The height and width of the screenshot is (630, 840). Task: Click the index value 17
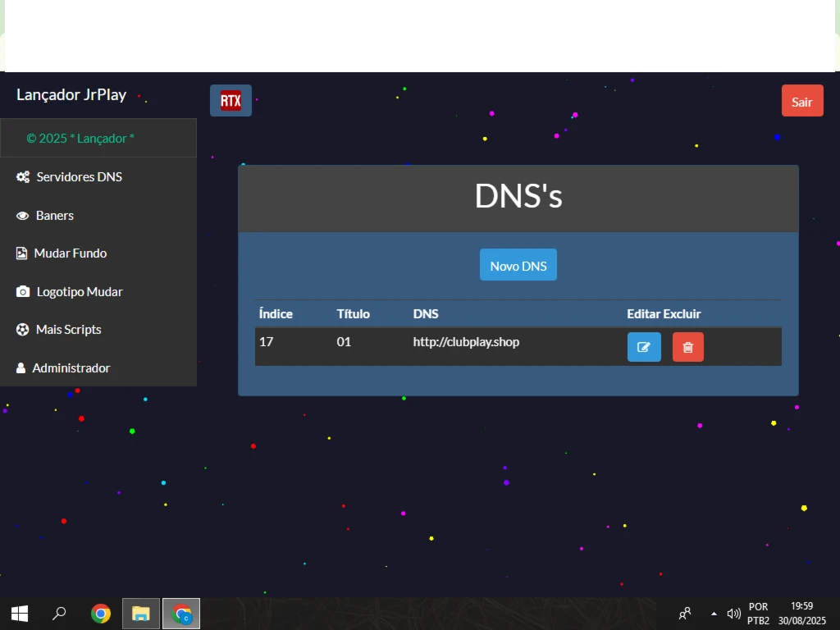coord(267,342)
